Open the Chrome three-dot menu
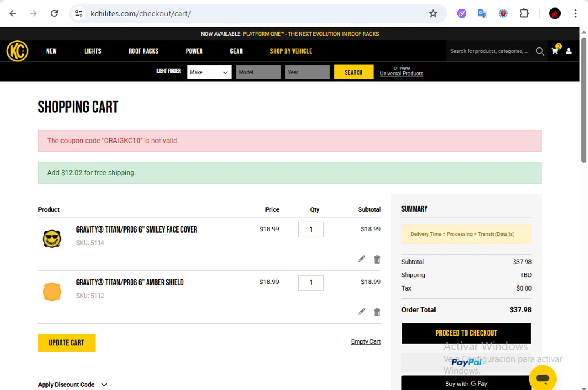The width and height of the screenshot is (588, 390). (x=575, y=14)
